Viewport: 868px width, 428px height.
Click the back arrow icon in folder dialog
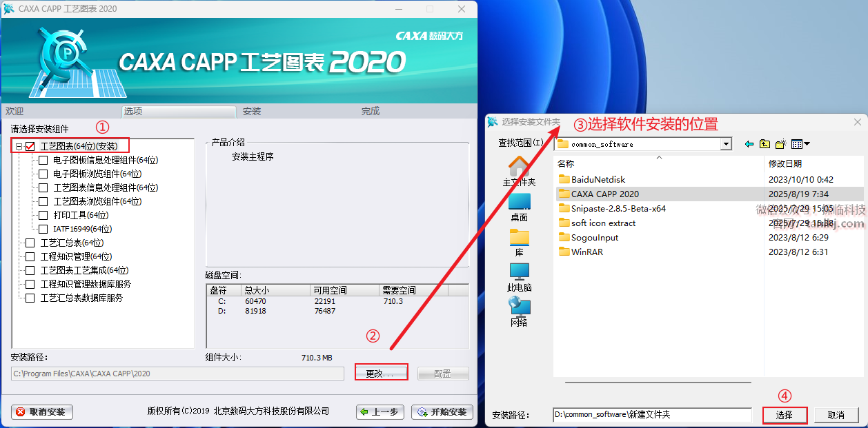click(749, 144)
